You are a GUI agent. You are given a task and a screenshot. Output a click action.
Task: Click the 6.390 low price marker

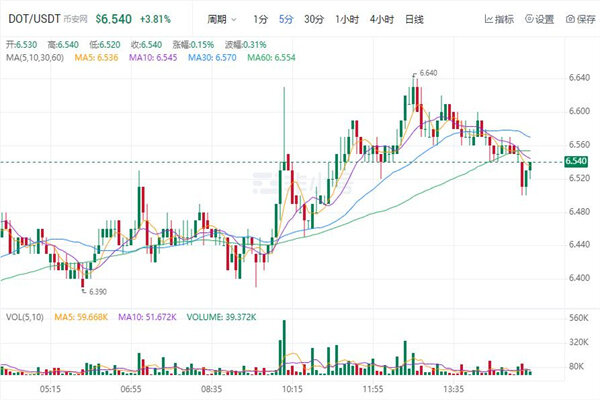[96, 291]
